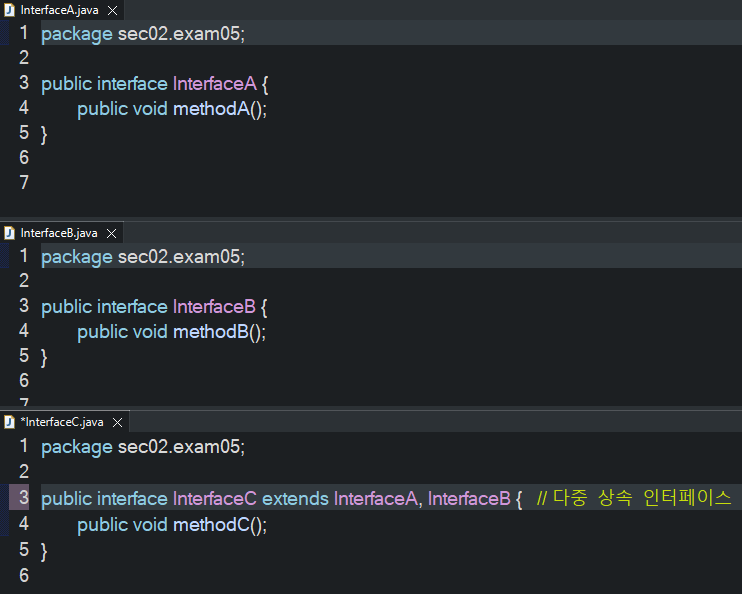Screen dimensions: 742x594
Task: Click closing brace on line 5 of InterfaceC.java
Action: tap(44, 552)
